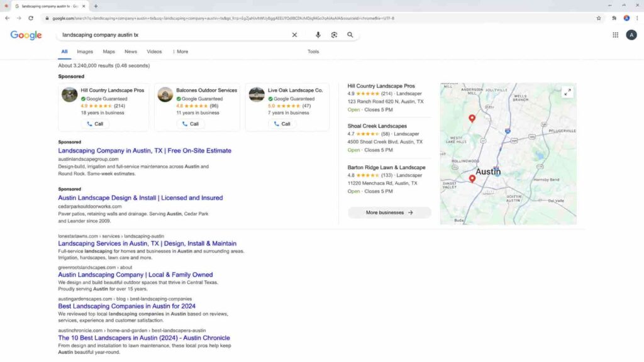Go back with the browser back arrow
644x362 pixels.
[8, 18]
